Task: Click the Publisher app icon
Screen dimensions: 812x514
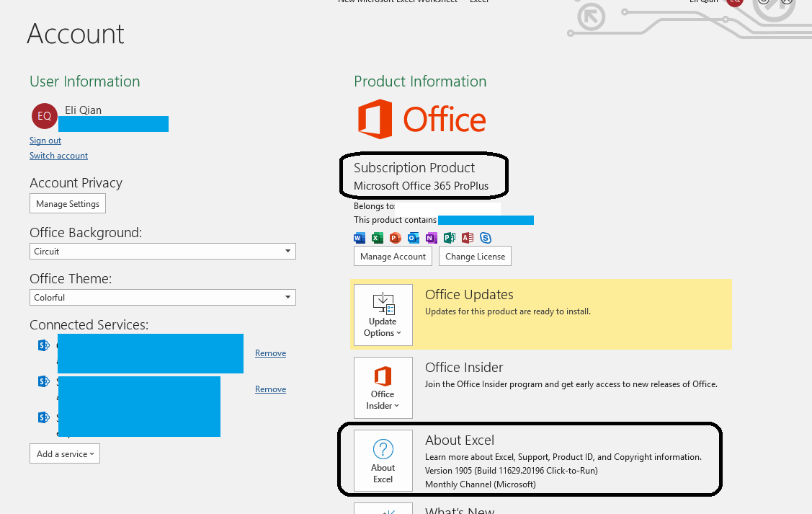Action: [449, 238]
